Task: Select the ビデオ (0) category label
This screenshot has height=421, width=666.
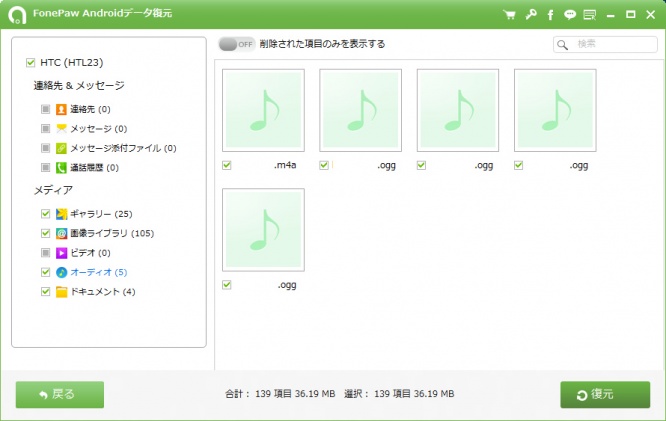Action: (x=90, y=253)
